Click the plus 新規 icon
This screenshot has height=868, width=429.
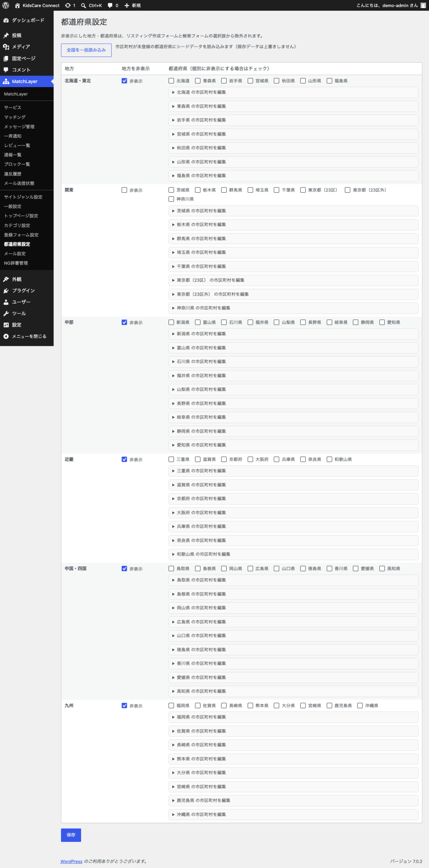pyautogui.click(x=127, y=5)
